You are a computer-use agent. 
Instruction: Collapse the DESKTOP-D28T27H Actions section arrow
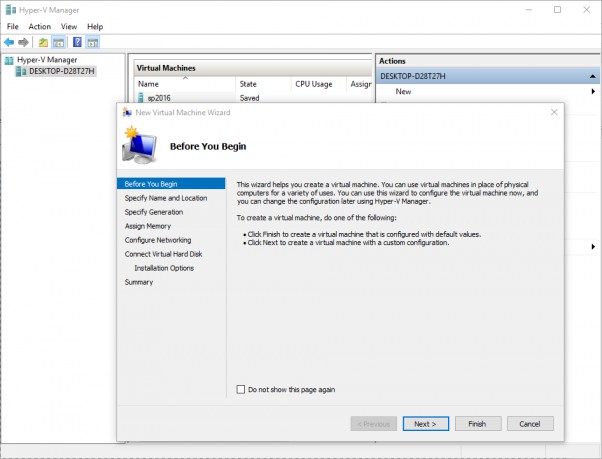(593, 76)
